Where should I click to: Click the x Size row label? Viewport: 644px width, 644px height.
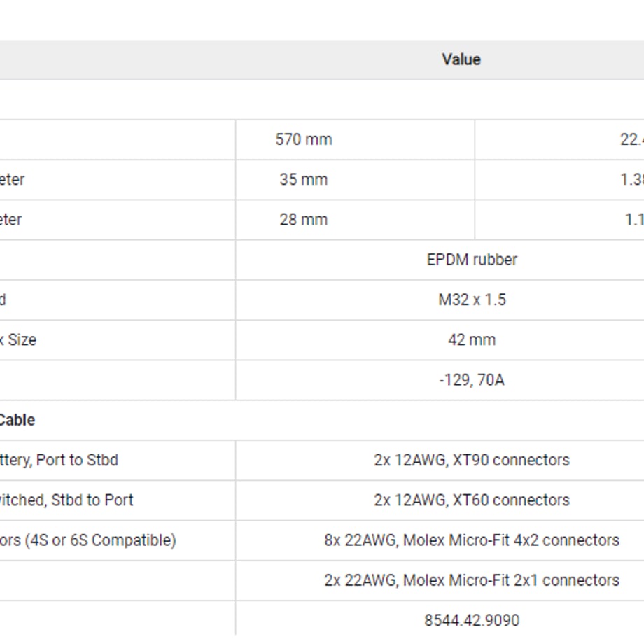tap(17, 340)
